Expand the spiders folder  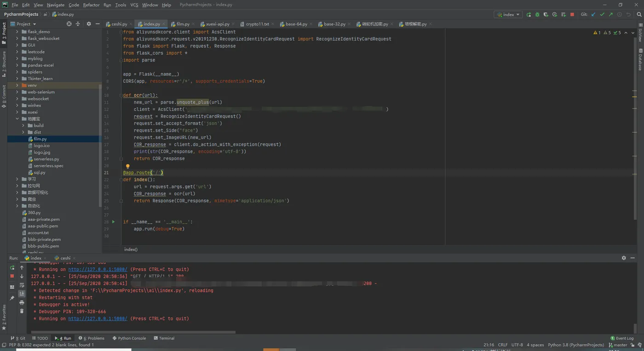pyautogui.click(x=17, y=72)
